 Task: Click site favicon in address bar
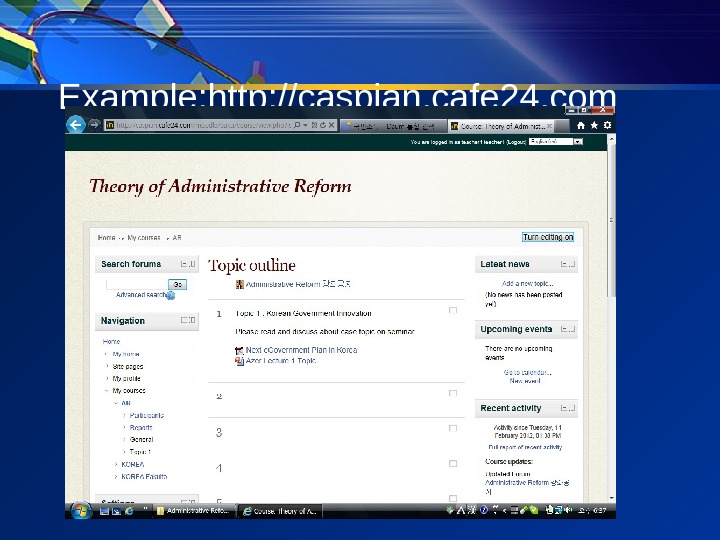pos(110,125)
